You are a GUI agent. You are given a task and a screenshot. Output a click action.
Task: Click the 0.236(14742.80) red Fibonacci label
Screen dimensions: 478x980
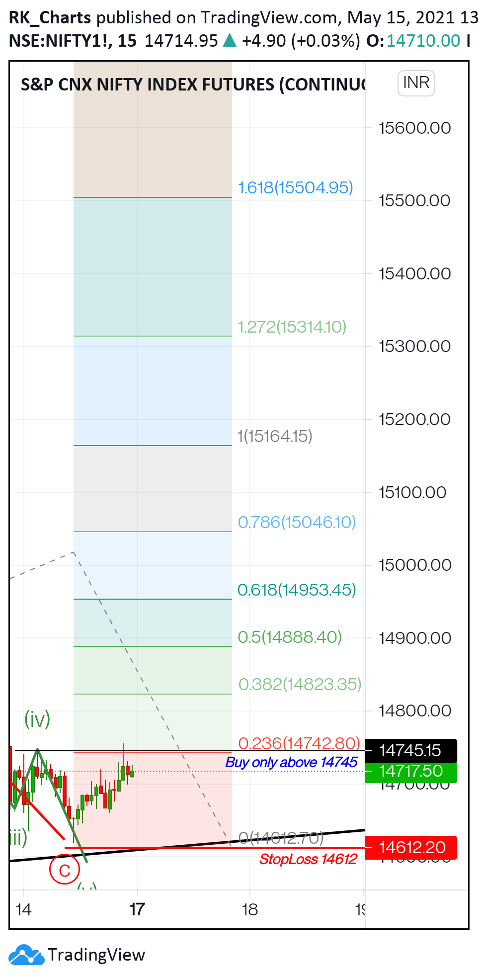pos(299,743)
